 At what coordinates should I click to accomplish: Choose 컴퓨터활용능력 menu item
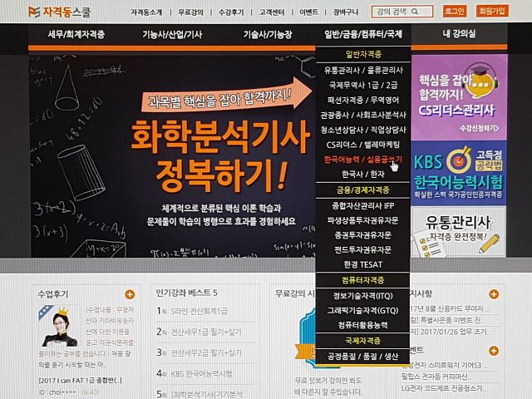pyautogui.click(x=363, y=325)
